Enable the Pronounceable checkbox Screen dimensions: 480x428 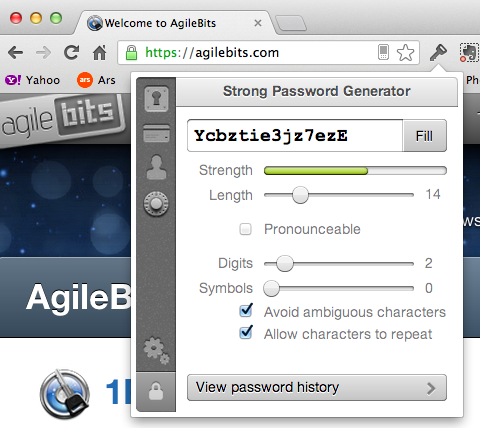click(245, 229)
